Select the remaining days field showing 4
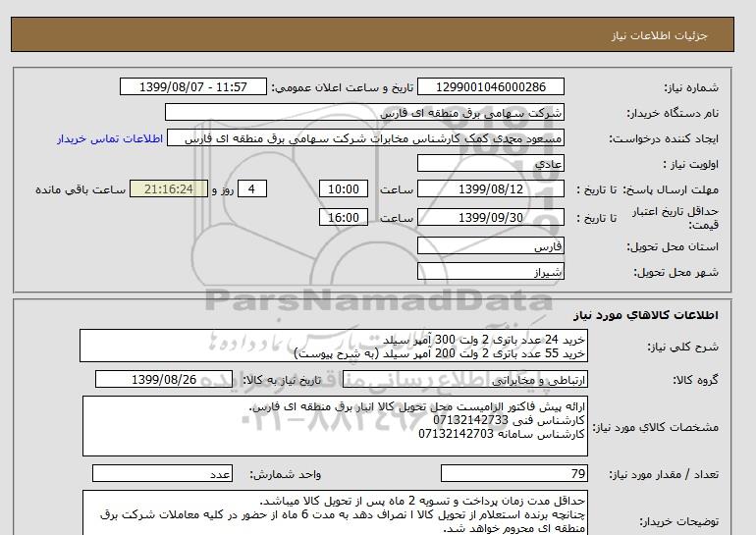 (252, 188)
